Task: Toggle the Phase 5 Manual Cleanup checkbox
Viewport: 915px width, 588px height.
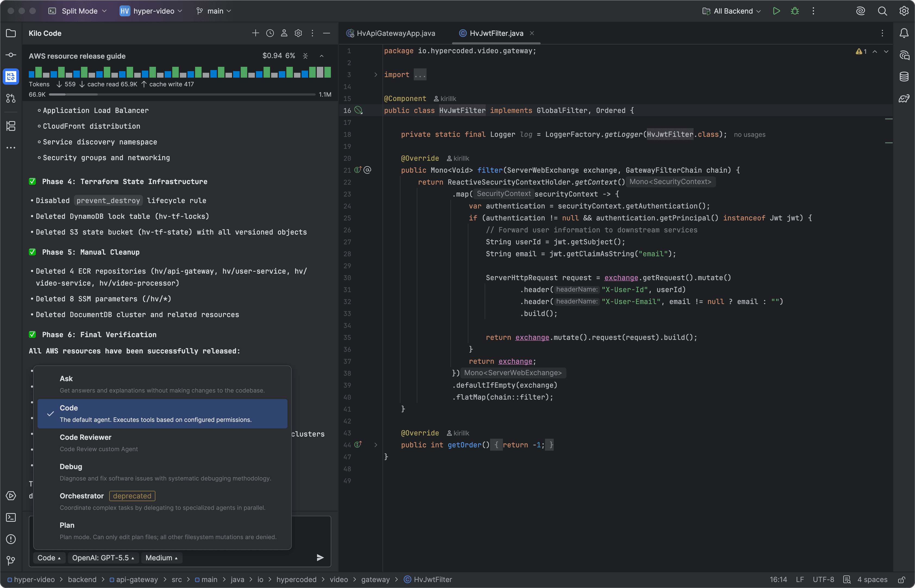Action: coord(33,252)
